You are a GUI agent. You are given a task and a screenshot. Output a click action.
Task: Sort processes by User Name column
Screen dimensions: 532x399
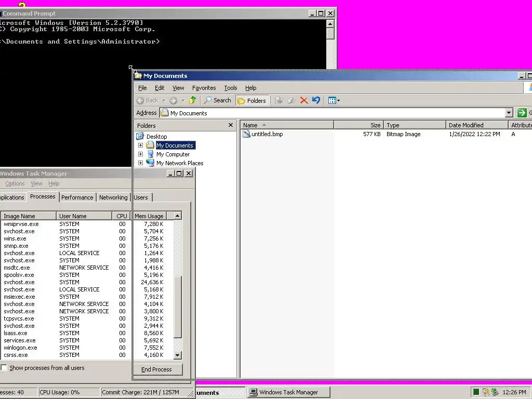pos(84,216)
